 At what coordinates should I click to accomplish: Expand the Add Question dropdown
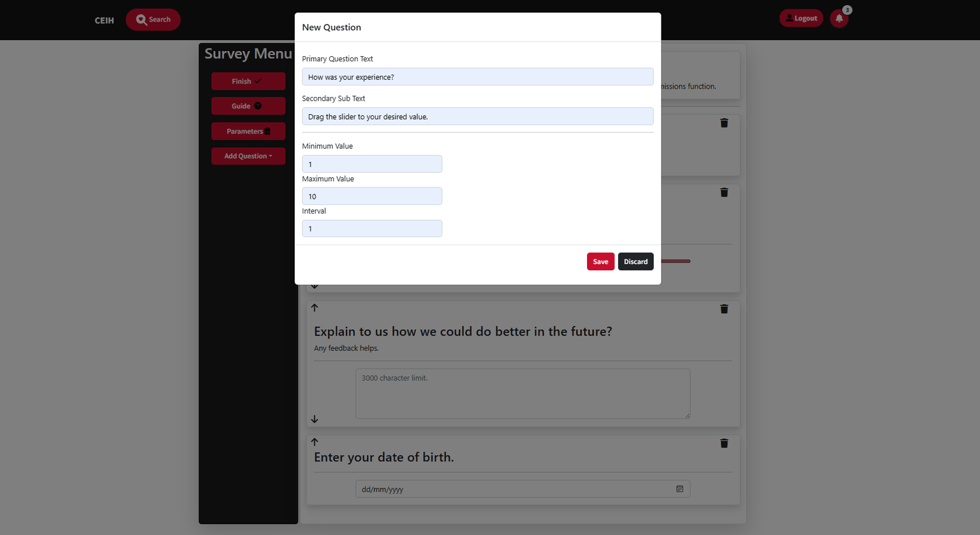point(248,156)
